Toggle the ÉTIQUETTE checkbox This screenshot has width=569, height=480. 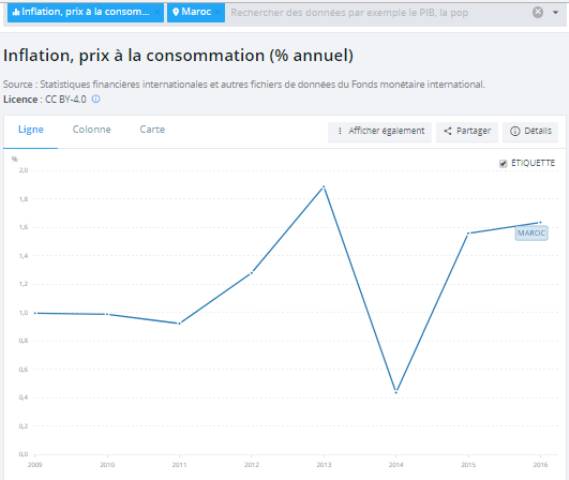503,164
